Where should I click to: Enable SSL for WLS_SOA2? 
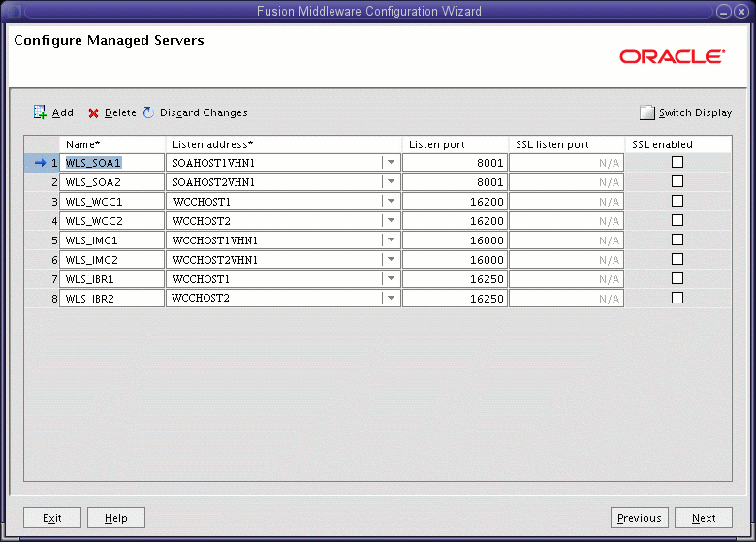tap(677, 181)
